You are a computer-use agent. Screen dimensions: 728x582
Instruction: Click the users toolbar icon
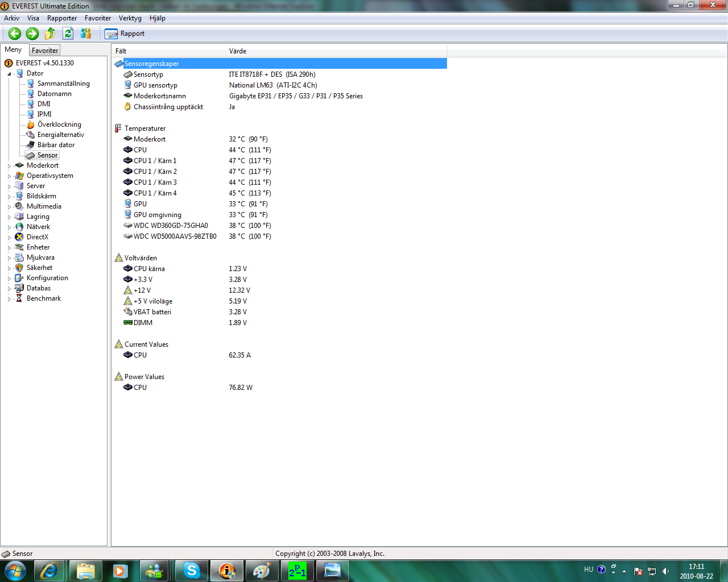tap(86, 34)
